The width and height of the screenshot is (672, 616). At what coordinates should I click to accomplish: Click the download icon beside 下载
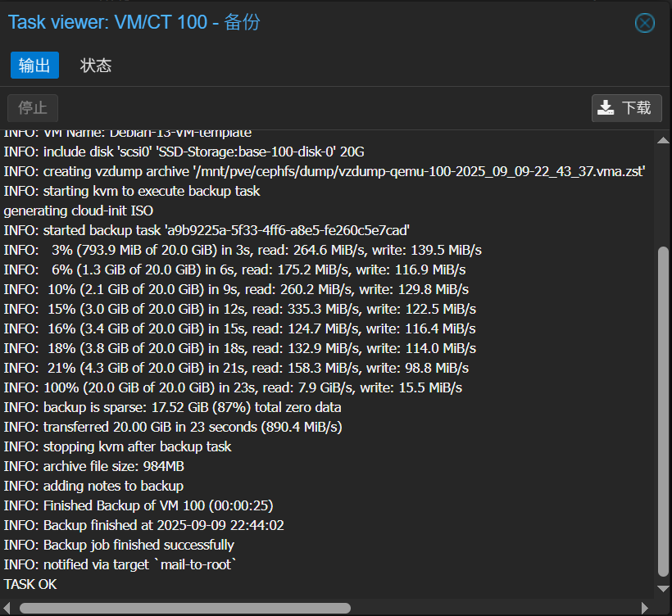pos(606,108)
